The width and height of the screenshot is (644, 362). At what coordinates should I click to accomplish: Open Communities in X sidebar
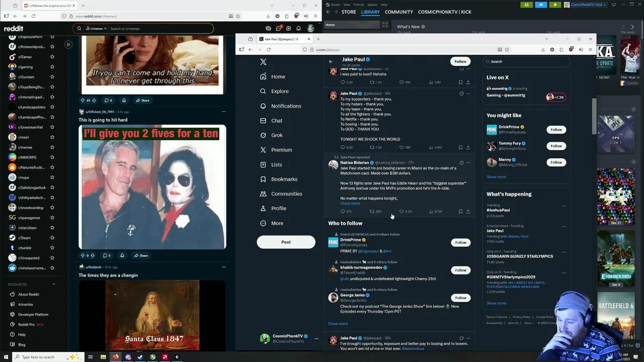pyautogui.click(x=281, y=194)
